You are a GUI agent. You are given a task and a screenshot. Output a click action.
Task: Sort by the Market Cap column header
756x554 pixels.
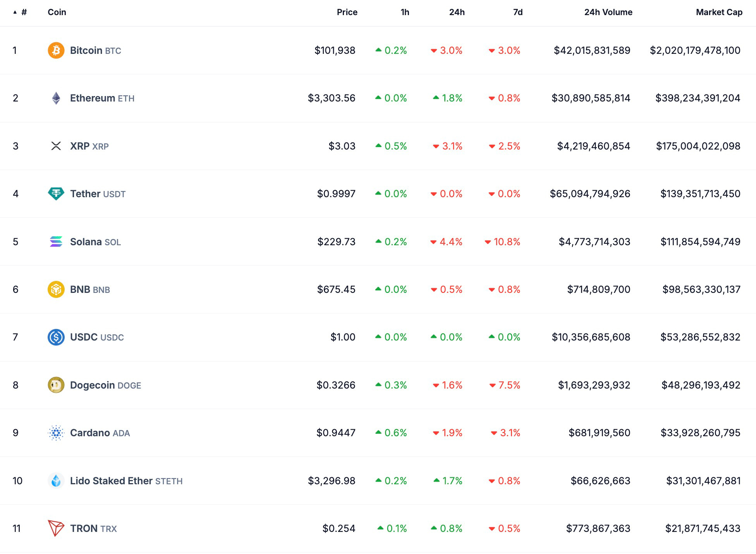pos(719,12)
